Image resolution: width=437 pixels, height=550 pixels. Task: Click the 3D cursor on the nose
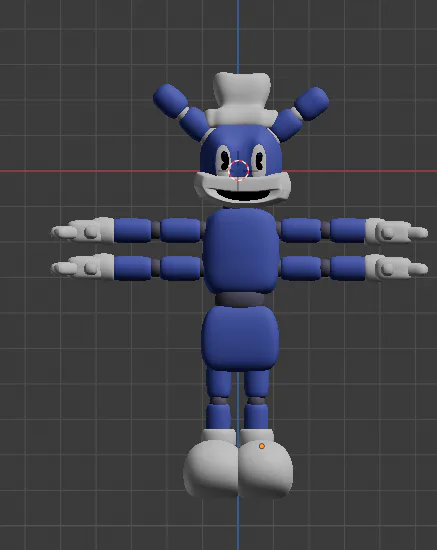click(238, 170)
